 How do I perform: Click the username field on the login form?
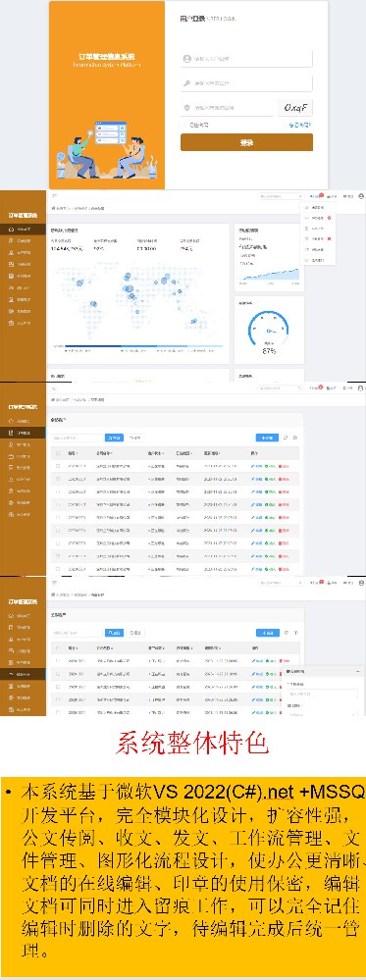(x=246, y=59)
